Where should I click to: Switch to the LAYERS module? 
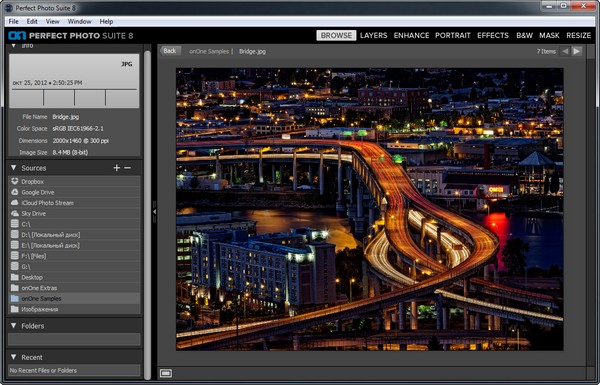coord(373,36)
